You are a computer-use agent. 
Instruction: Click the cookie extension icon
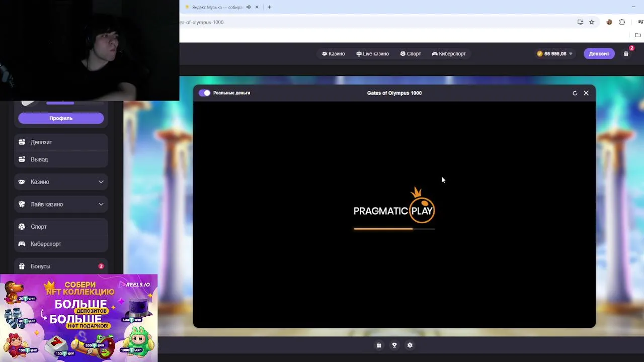pyautogui.click(x=609, y=22)
